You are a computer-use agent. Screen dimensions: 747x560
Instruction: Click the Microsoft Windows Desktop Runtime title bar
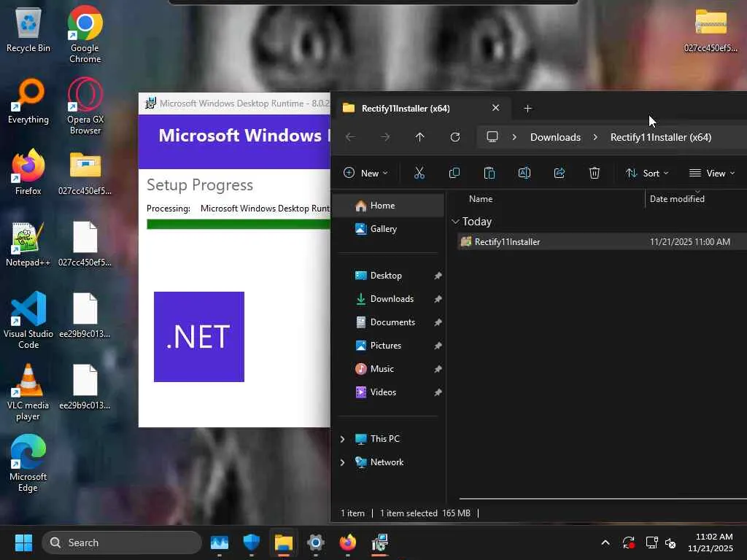pos(234,104)
